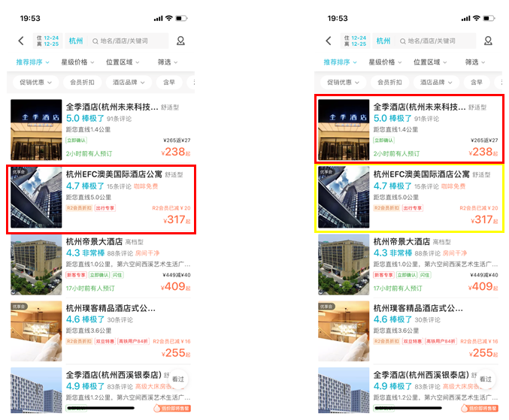Change 12-24 stay dates on right screen

pyautogui.click(x=355, y=41)
